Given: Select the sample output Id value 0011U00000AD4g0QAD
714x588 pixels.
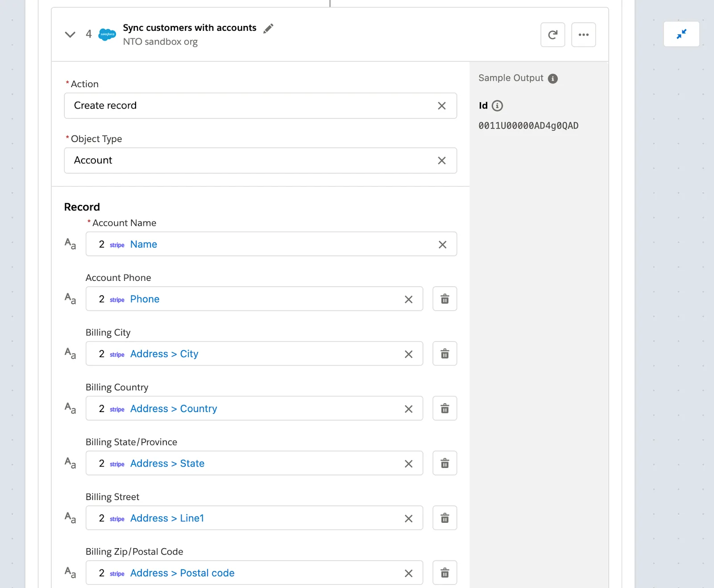Looking at the screenshot, I should click(528, 125).
